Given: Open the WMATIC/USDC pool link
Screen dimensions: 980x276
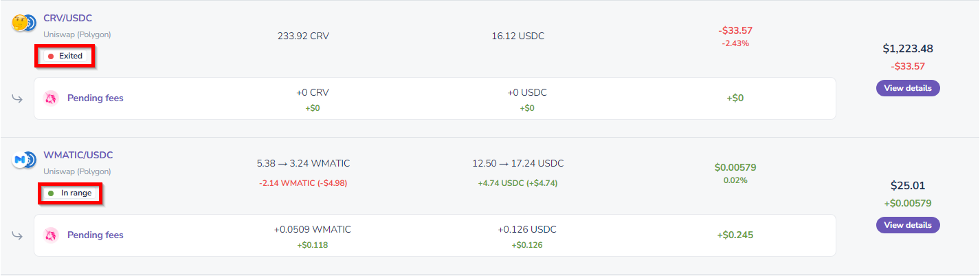Looking at the screenshot, I should click(x=78, y=156).
